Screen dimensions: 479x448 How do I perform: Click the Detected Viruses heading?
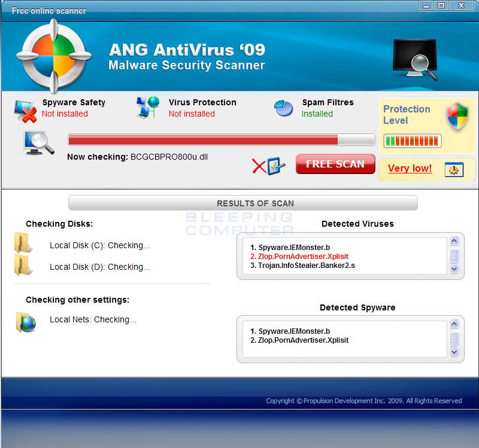click(357, 224)
